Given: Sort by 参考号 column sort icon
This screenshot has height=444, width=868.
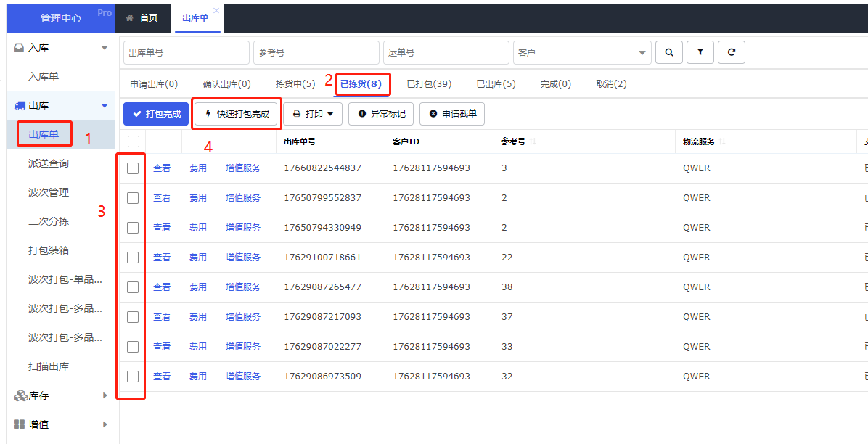Looking at the screenshot, I should [x=533, y=141].
